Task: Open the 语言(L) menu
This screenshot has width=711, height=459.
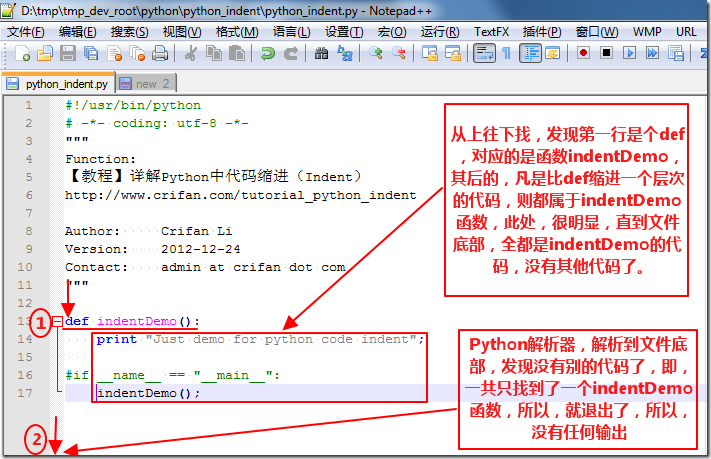Action: (292, 32)
